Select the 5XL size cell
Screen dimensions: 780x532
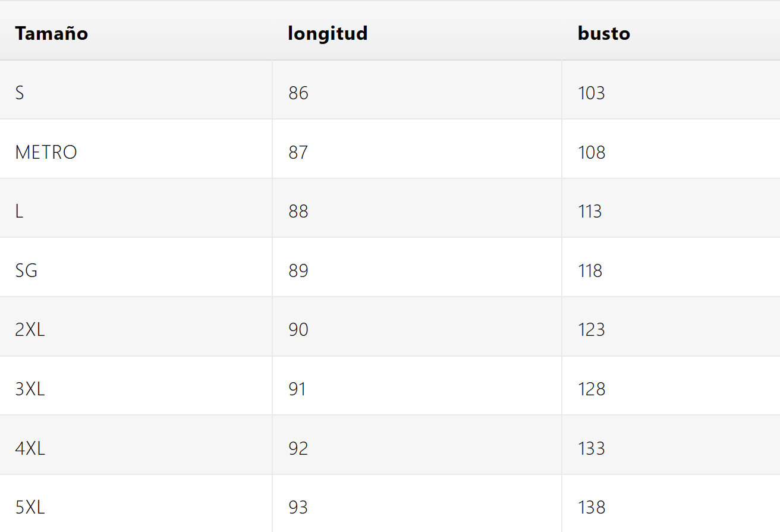(x=30, y=507)
